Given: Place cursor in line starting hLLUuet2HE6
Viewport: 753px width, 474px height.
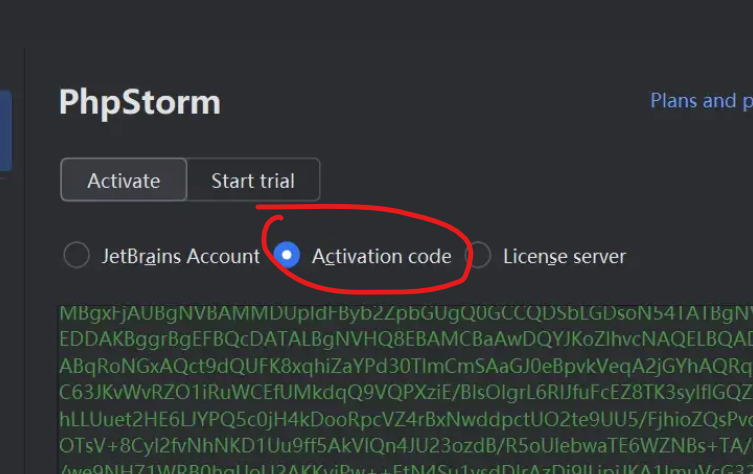Looking at the screenshot, I should pyautogui.click(x=405, y=419).
